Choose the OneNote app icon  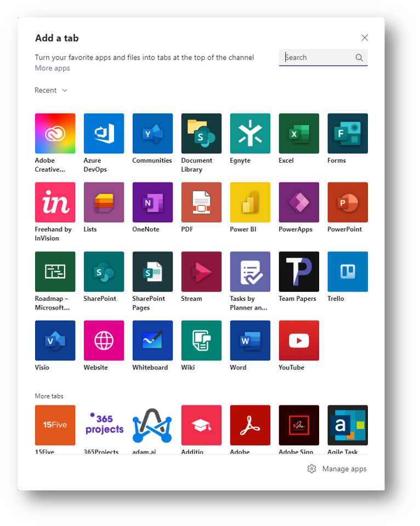coord(152,202)
